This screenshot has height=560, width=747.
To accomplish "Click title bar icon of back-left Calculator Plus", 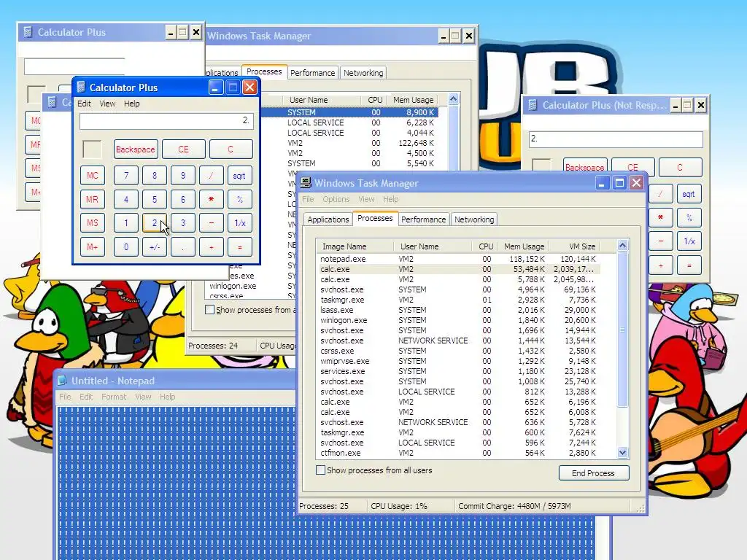I will click(x=28, y=32).
